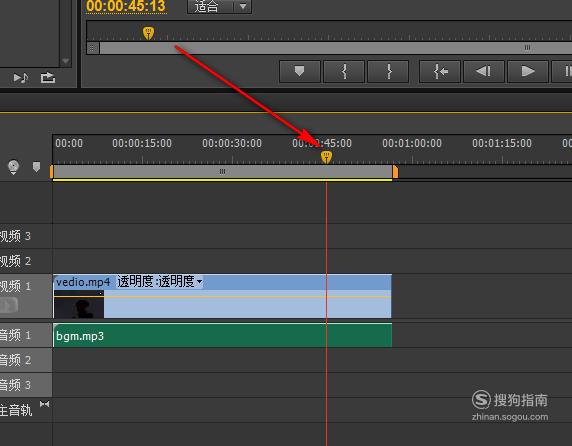The image size is (572, 446).
Task: Click the left handle of work area bar
Action: point(52,172)
